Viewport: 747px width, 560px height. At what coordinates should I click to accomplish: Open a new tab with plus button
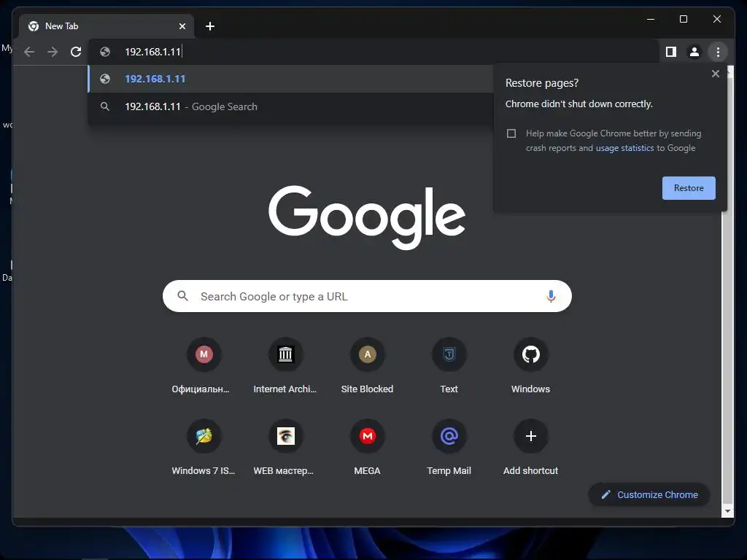(210, 26)
